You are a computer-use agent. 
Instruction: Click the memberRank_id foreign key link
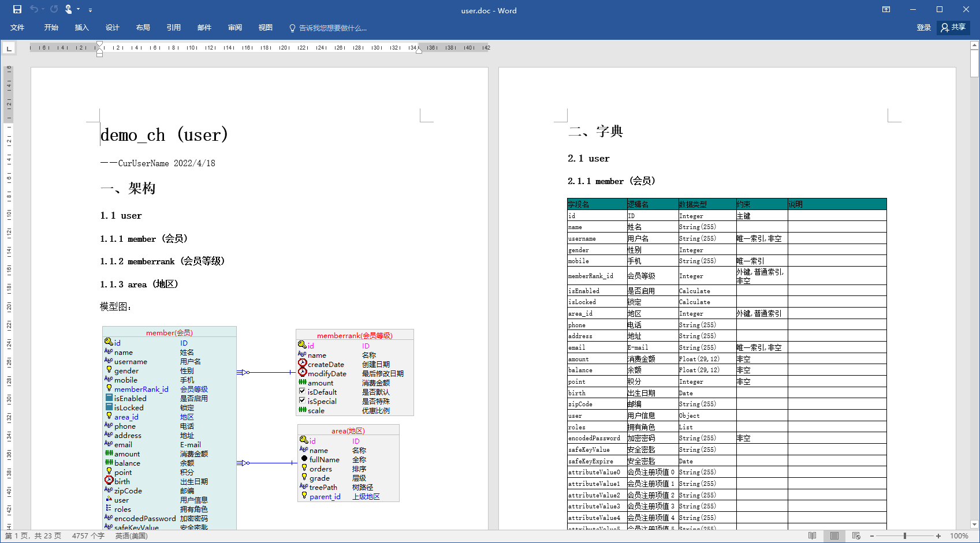[x=141, y=390]
